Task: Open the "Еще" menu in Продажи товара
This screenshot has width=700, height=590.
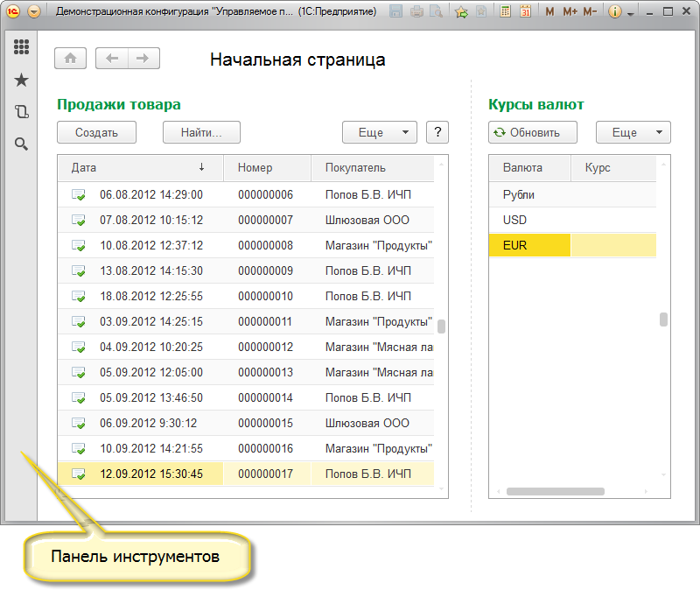Action: pyautogui.click(x=379, y=132)
